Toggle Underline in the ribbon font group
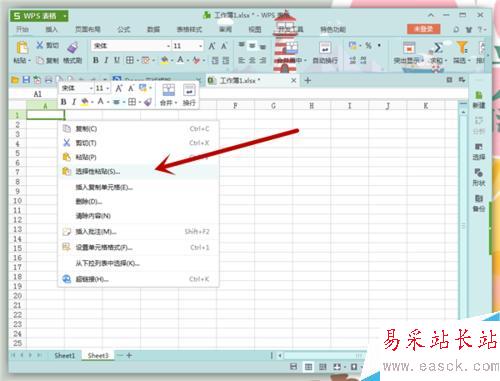This screenshot has width=500, height=381. pyautogui.click(x=117, y=60)
